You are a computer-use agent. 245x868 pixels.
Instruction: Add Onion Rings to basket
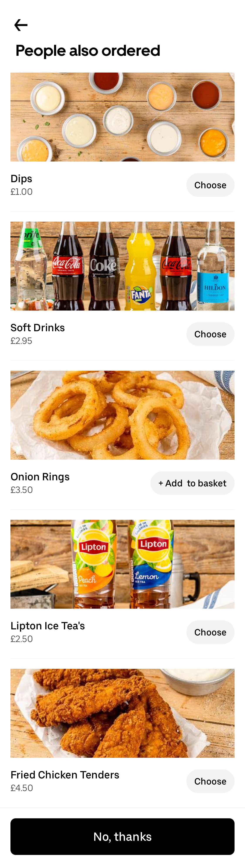coord(192,483)
